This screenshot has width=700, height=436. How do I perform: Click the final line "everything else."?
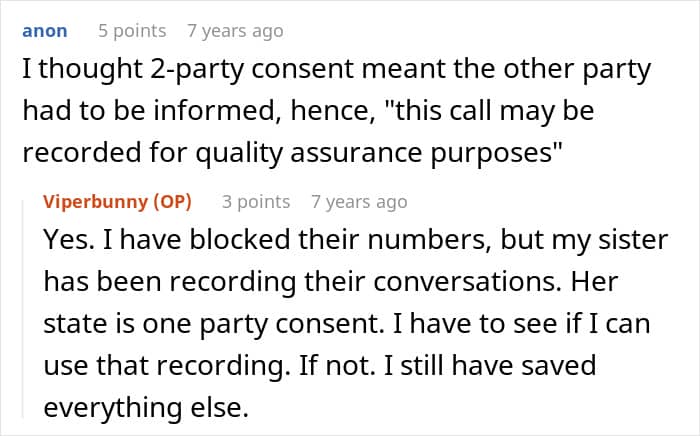[146, 408]
